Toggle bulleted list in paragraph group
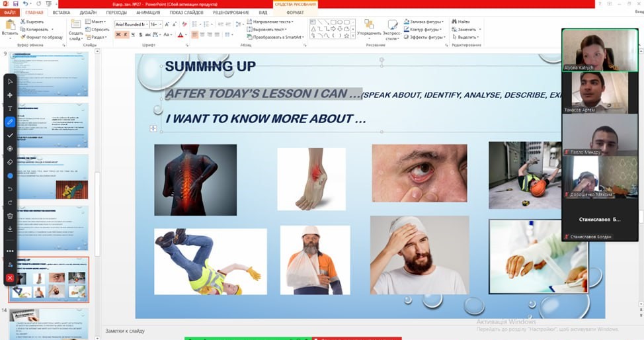The image size is (644, 340). click(196, 24)
